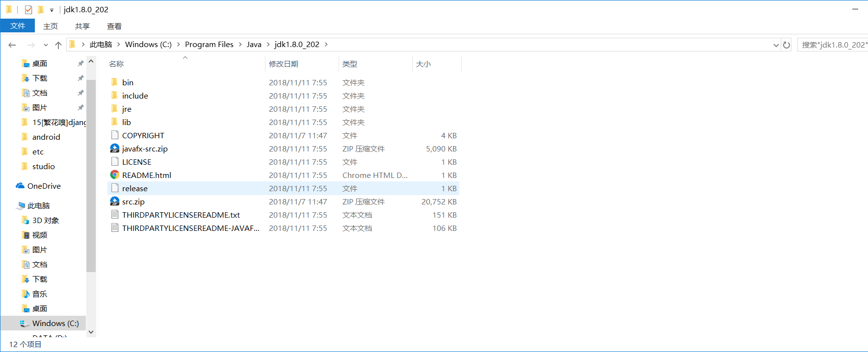Select the LICENSE file icon
This screenshot has width=868, height=352.
(x=114, y=161)
